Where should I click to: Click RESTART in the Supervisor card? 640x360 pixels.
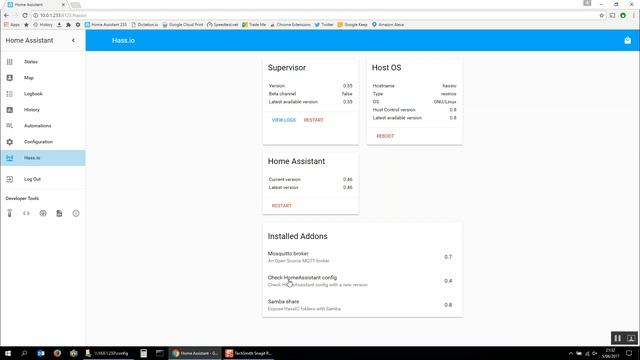click(313, 120)
